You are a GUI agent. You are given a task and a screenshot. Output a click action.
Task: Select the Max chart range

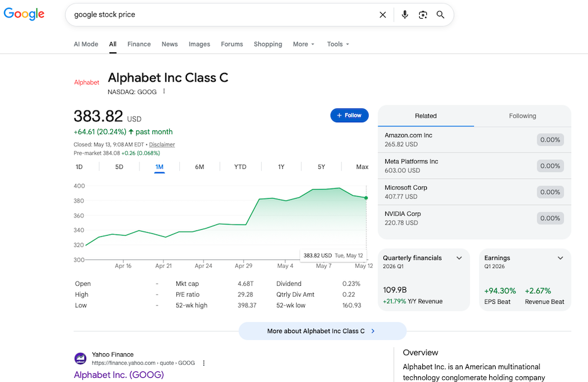coord(362,167)
